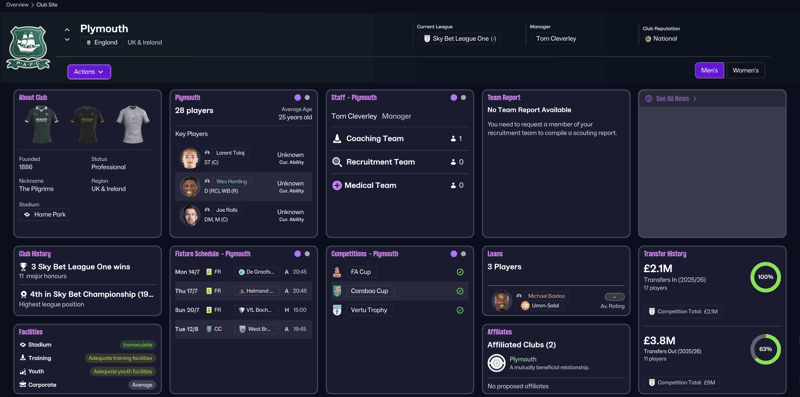Screen dimensions: 800x397
Task: Select first page dot in Plymouth squad card
Action: (297, 97)
